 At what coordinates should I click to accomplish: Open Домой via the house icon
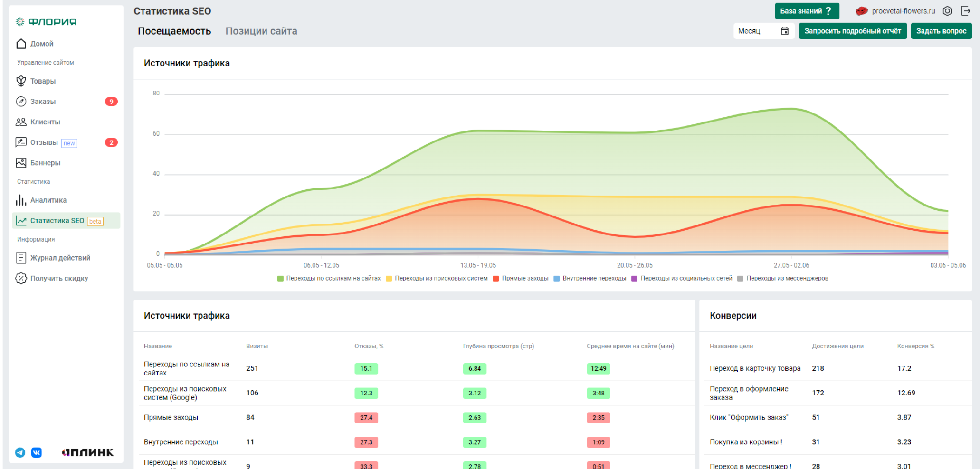[21, 44]
